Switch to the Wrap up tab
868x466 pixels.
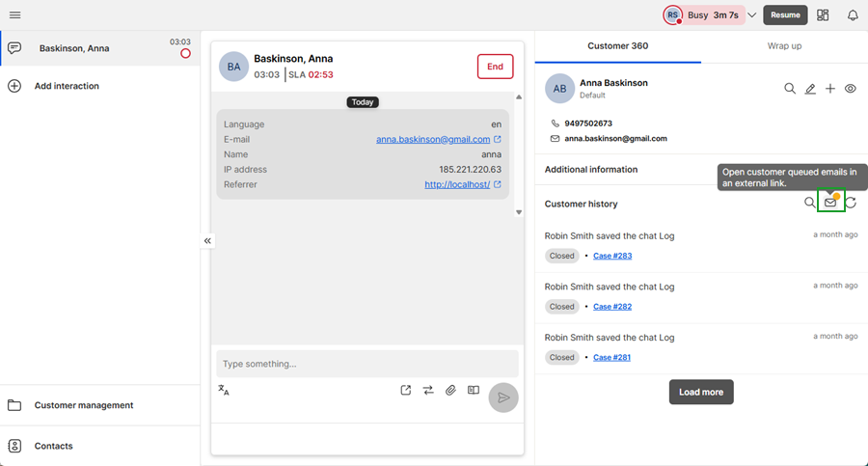[x=784, y=45]
